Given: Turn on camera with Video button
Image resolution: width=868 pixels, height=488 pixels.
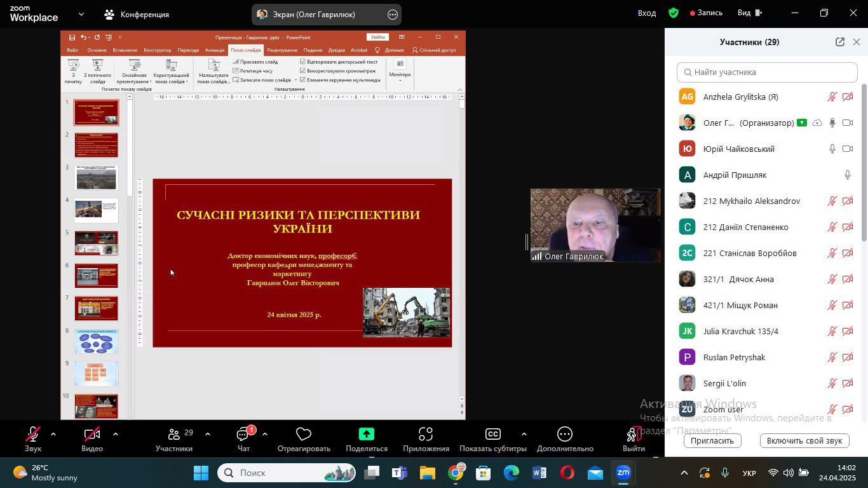Looking at the screenshot, I should (92, 435).
